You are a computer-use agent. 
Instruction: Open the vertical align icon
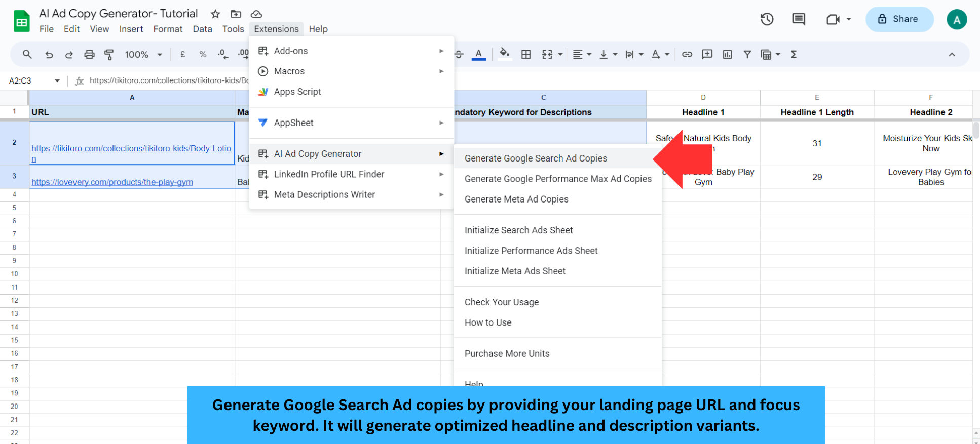tap(604, 55)
